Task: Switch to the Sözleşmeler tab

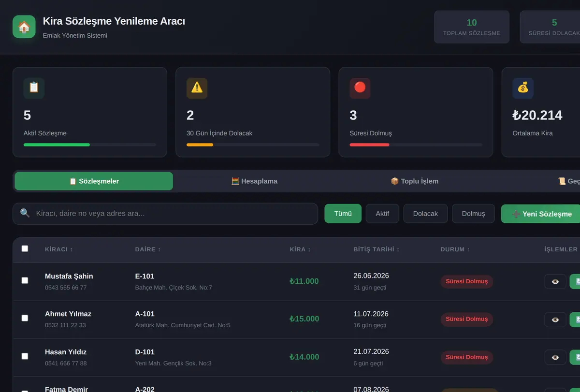Action: pyautogui.click(x=94, y=181)
